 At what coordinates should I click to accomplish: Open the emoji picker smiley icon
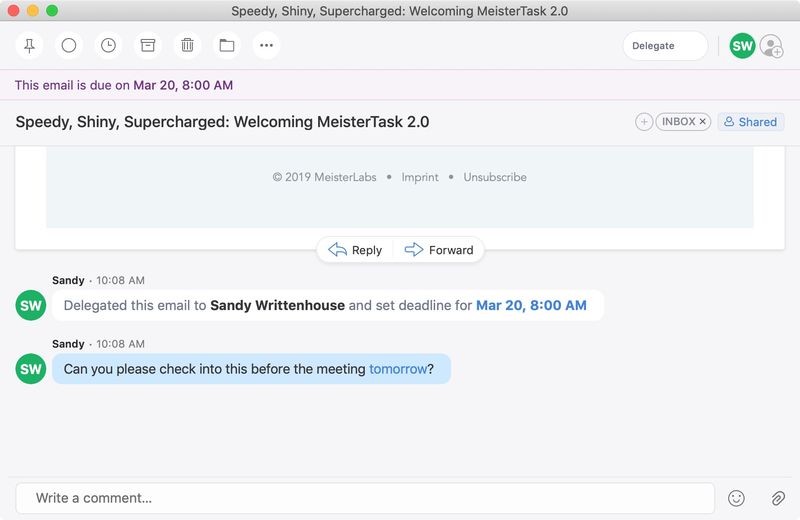click(736, 498)
